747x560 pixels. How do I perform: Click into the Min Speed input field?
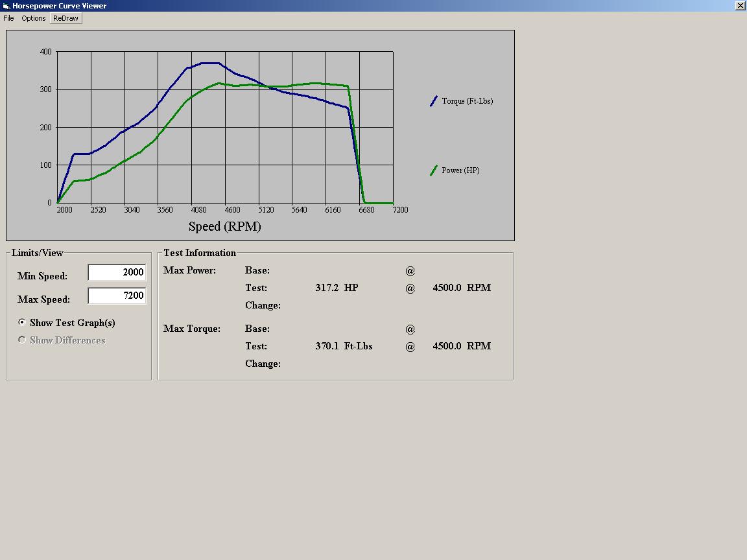point(117,272)
